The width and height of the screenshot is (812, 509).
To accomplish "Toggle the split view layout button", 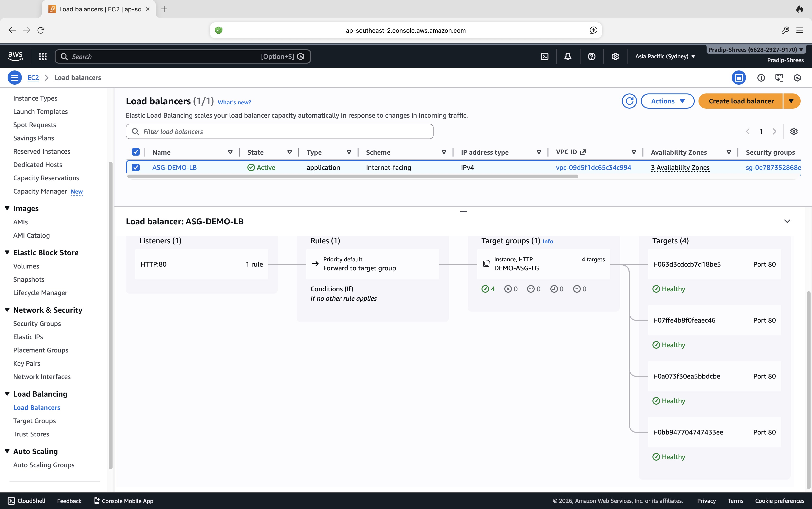I will [739, 77].
